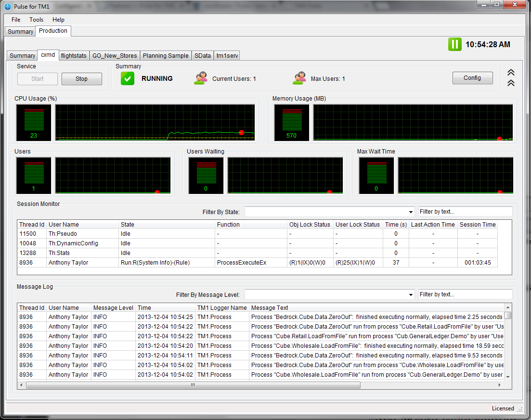Select the Th:DynamicConfig session row
The image size is (531, 420).
tap(258, 243)
